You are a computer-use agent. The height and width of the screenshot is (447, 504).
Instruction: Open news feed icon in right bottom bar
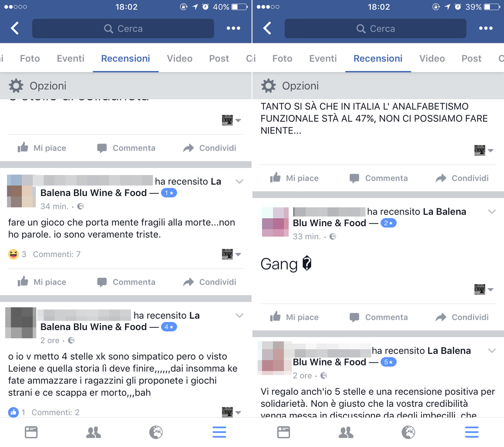click(283, 432)
